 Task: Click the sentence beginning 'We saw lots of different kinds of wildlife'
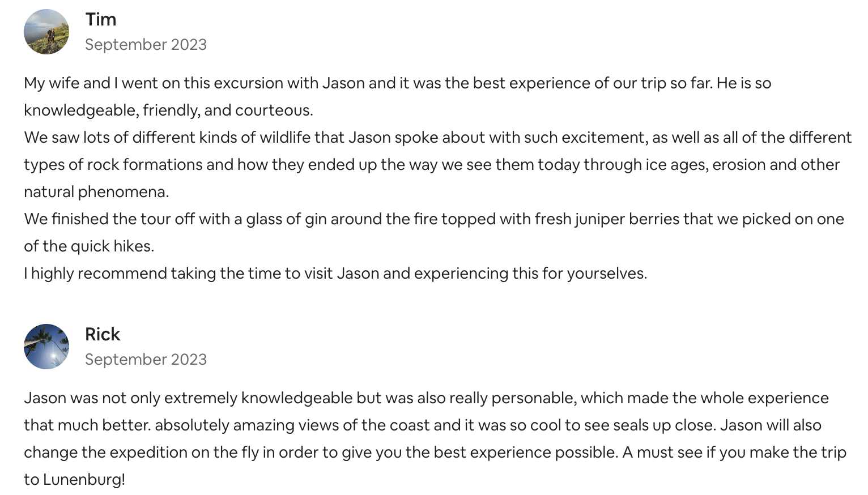[437, 164]
